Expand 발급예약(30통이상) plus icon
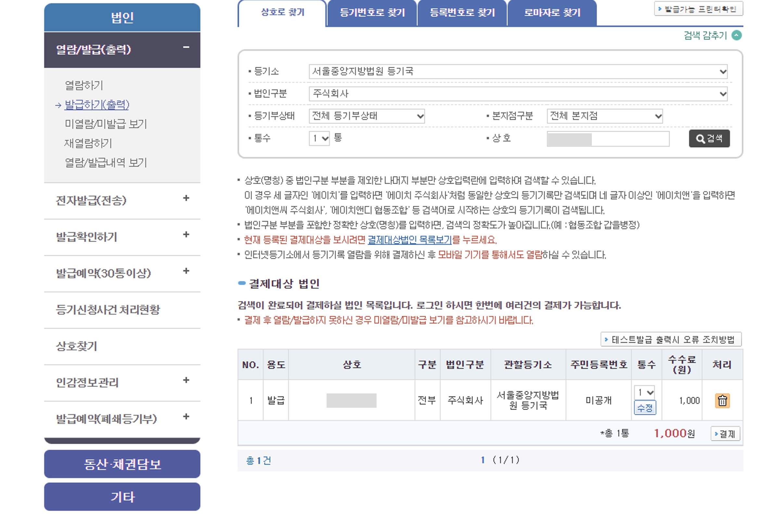 click(186, 271)
